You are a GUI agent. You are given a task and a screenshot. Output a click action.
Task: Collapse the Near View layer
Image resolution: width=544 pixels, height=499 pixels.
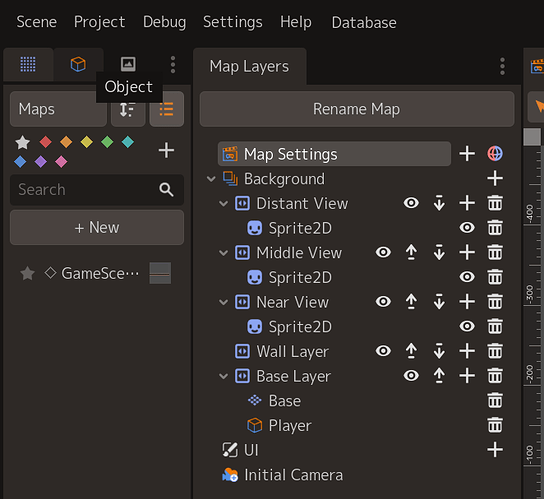[x=223, y=302]
